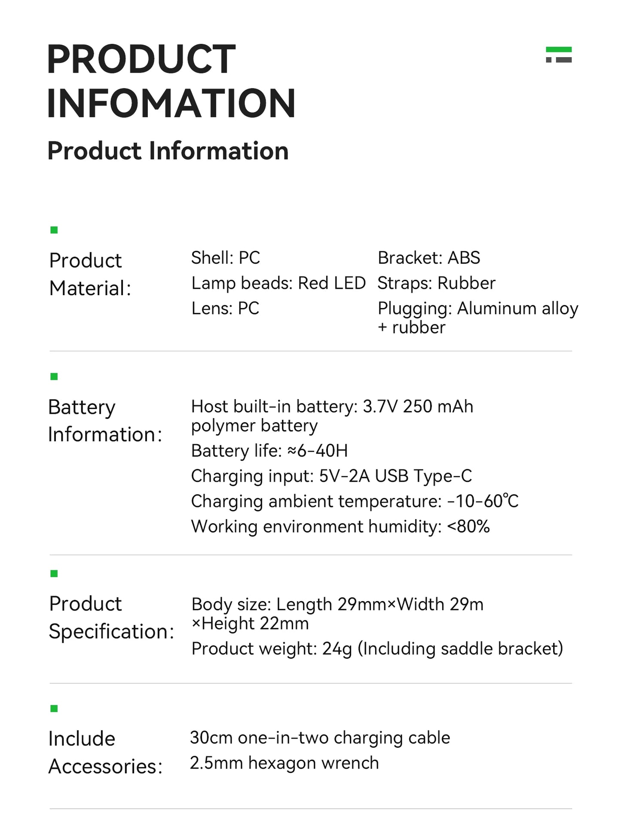
Task: Click the Bracket: ABS entry
Action: (429, 258)
